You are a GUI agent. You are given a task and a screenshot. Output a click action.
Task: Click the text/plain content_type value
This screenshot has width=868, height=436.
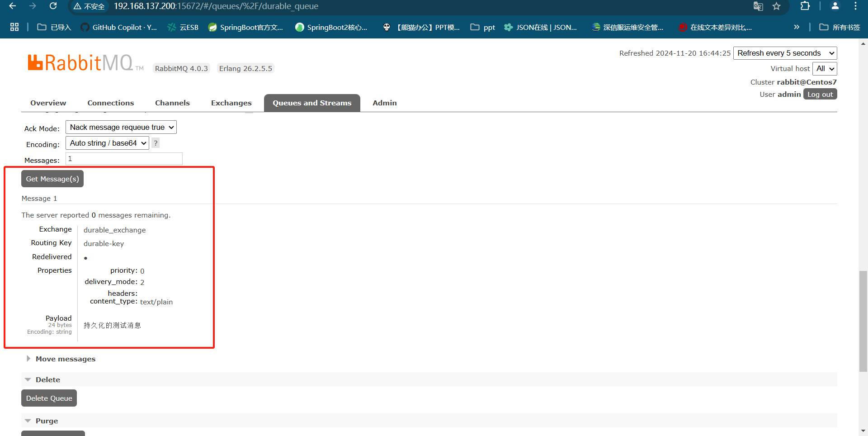156,302
